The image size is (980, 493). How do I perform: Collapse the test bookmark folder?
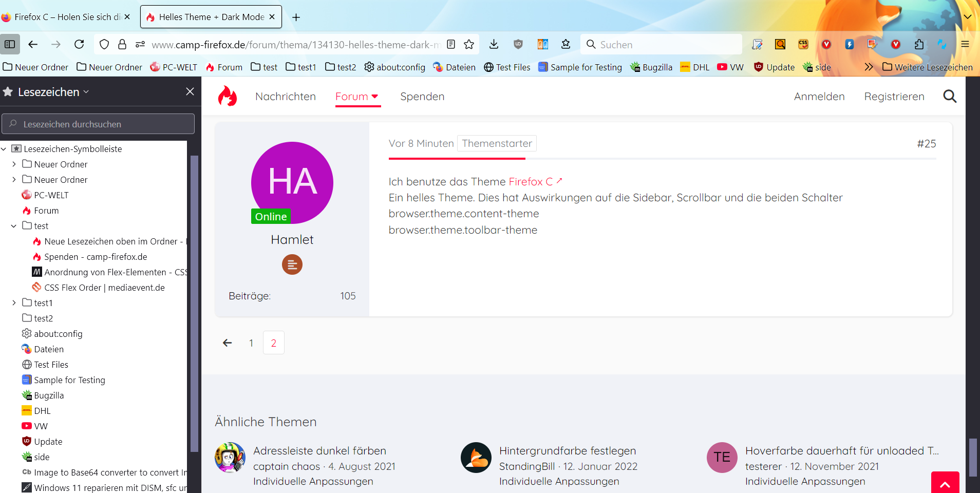click(x=14, y=226)
